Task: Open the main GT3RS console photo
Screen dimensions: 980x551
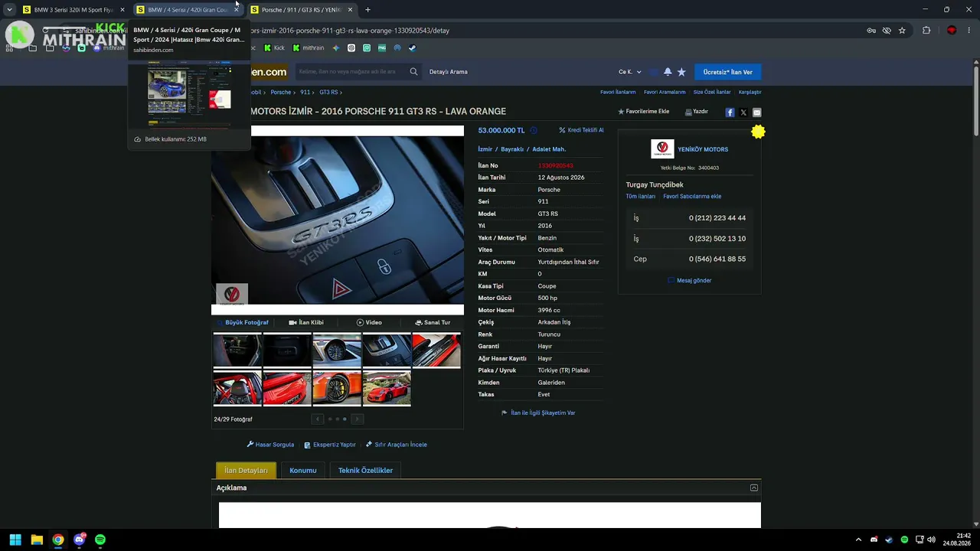Action: click(x=338, y=220)
